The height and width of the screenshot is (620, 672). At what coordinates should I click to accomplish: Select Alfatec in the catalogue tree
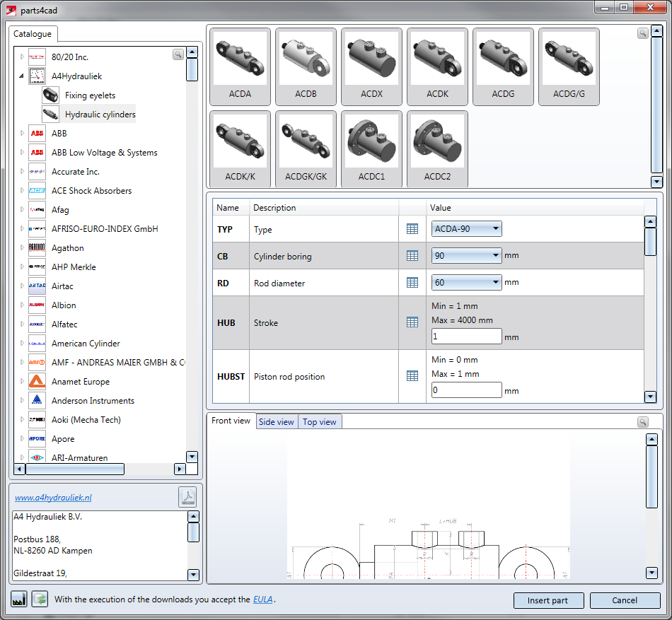(x=64, y=324)
